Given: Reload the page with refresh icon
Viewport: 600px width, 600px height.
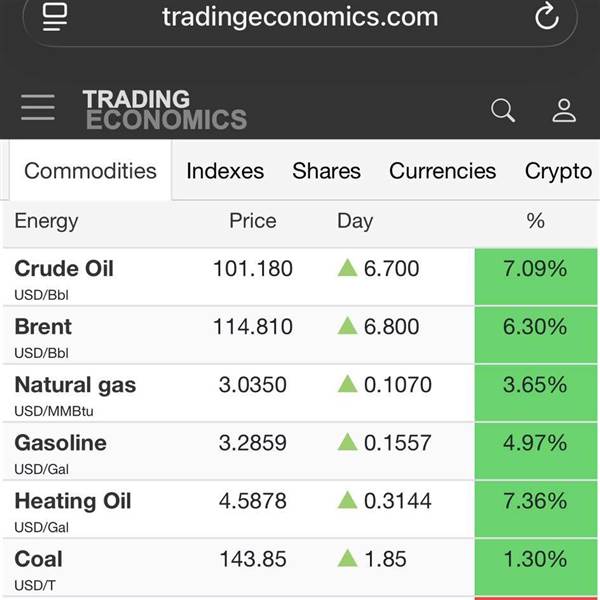Looking at the screenshot, I should [x=546, y=17].
